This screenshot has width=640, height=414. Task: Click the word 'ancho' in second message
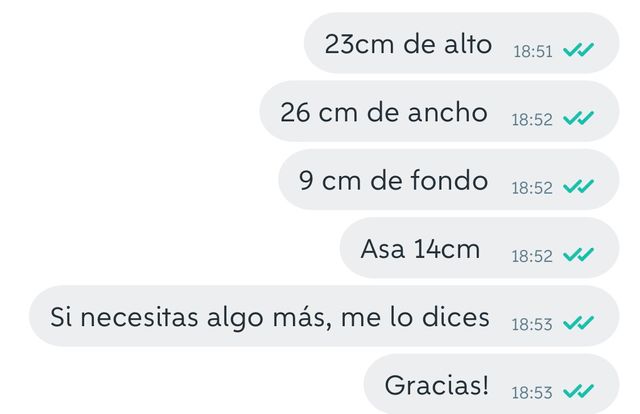(x=448, y=112)
